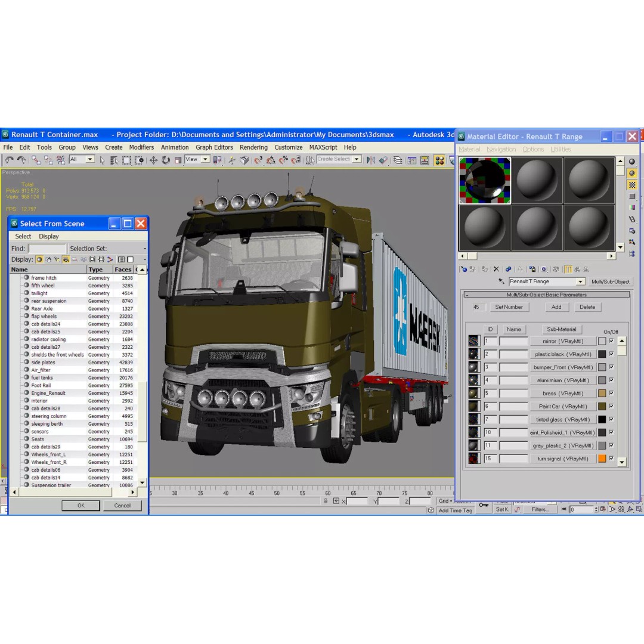This screenshot has width=644, height=644.
Task: Toggle the 3D Snaps magnet
Action: click(258, 160)
